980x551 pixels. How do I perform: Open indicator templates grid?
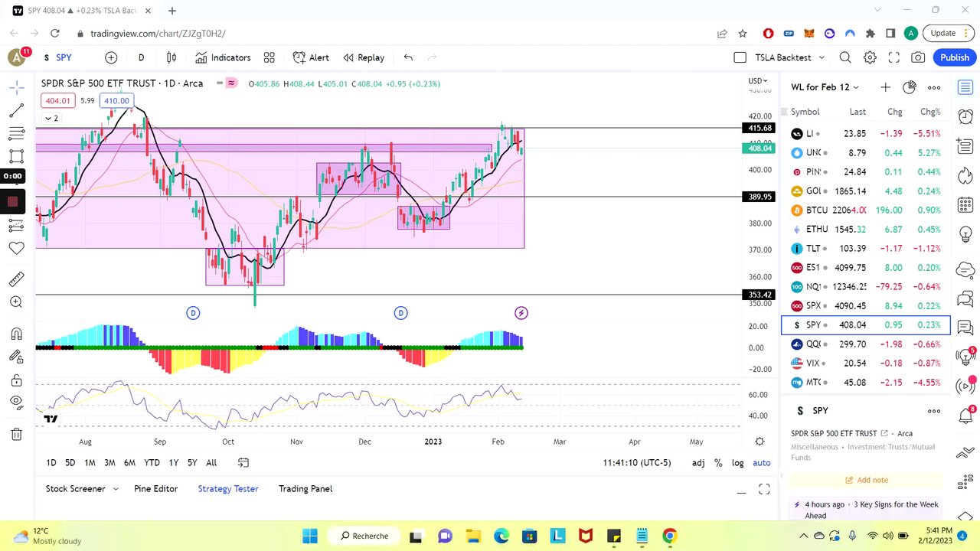tap(269, 57)
